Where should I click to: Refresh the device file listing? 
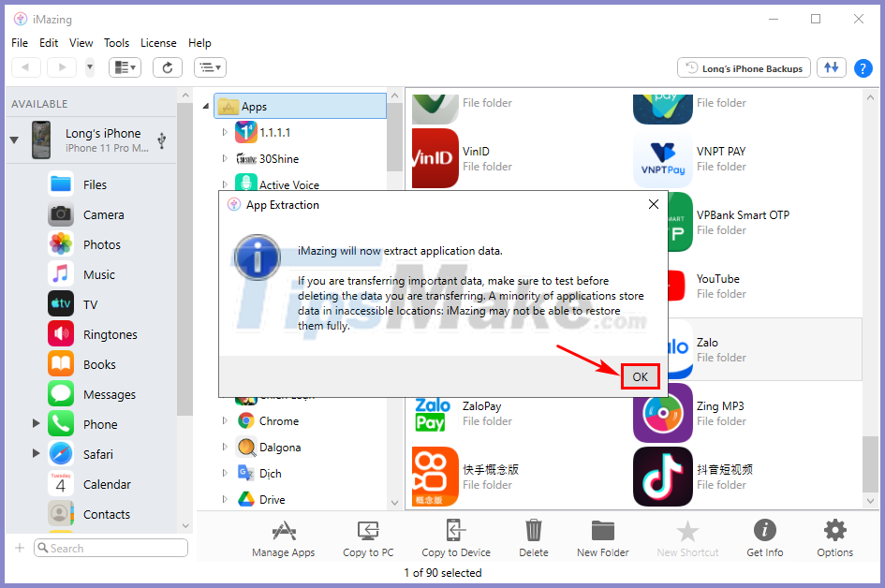(166, 66)
